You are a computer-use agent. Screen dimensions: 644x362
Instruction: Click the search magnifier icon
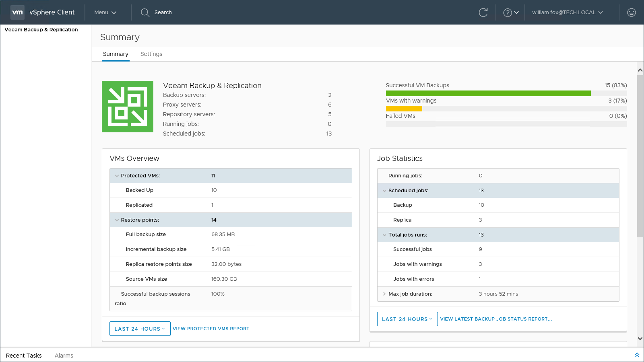click(145, 12)
